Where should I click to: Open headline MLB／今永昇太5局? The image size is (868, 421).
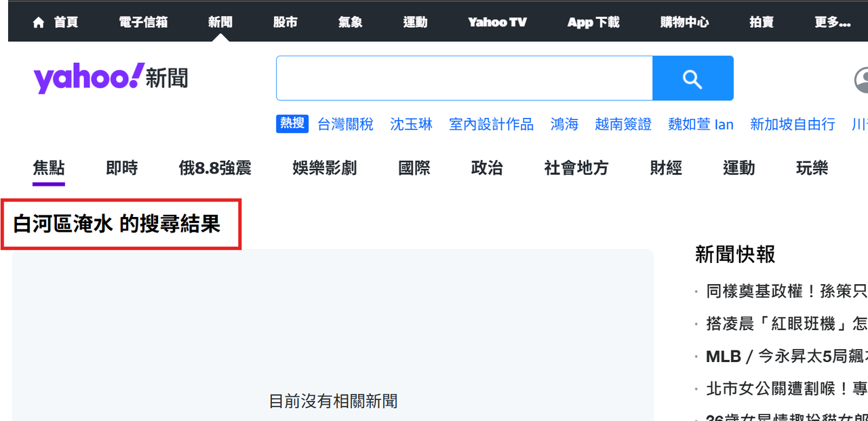(787, 357)
